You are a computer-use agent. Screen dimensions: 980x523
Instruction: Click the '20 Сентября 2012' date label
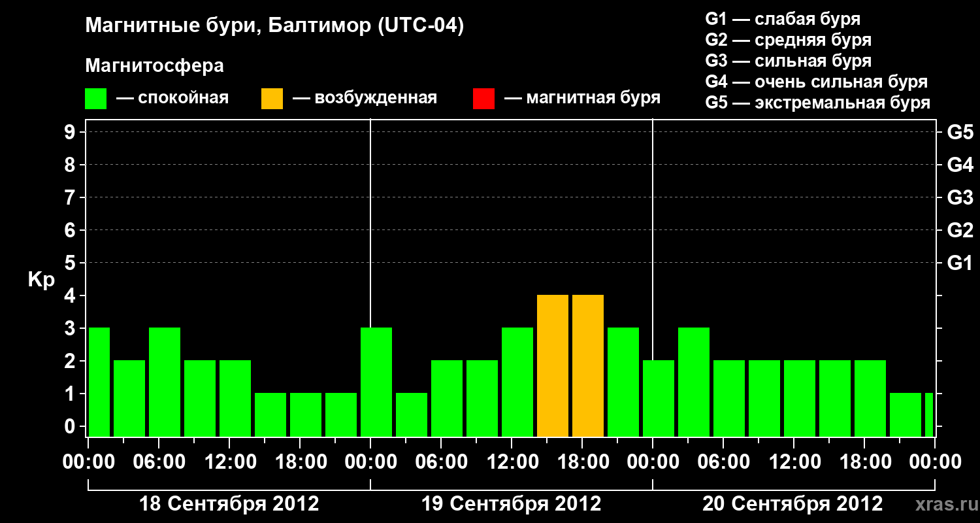[792, 504]
